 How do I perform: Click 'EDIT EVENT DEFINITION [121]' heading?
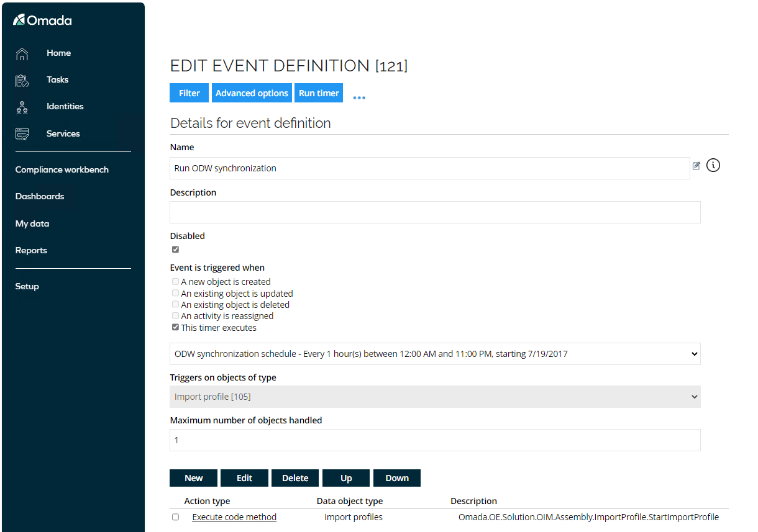[x=289, y=66]
